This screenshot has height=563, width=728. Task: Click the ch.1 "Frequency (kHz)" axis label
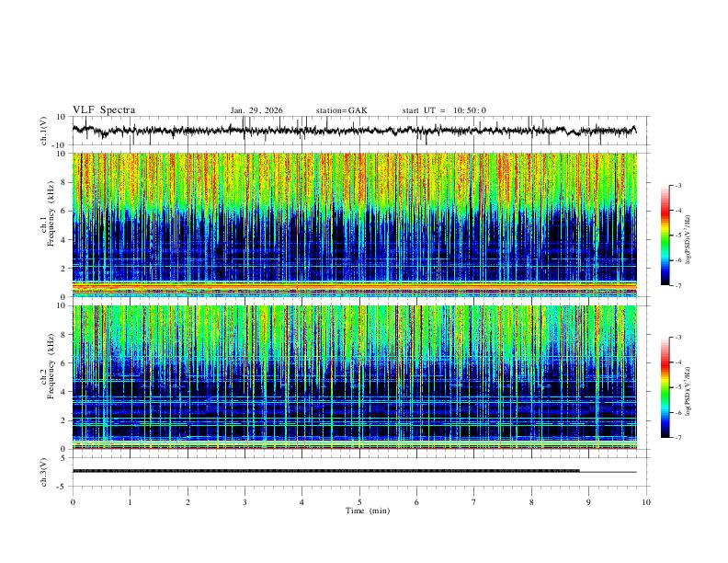click(x=51, y=213)
